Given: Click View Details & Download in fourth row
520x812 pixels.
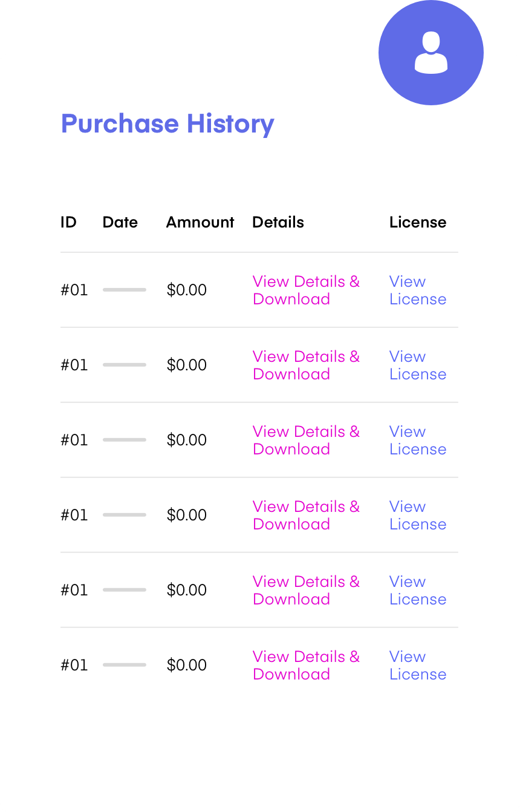Looking at the screenshot, I should pyautogui.click(x=306, y=516).
